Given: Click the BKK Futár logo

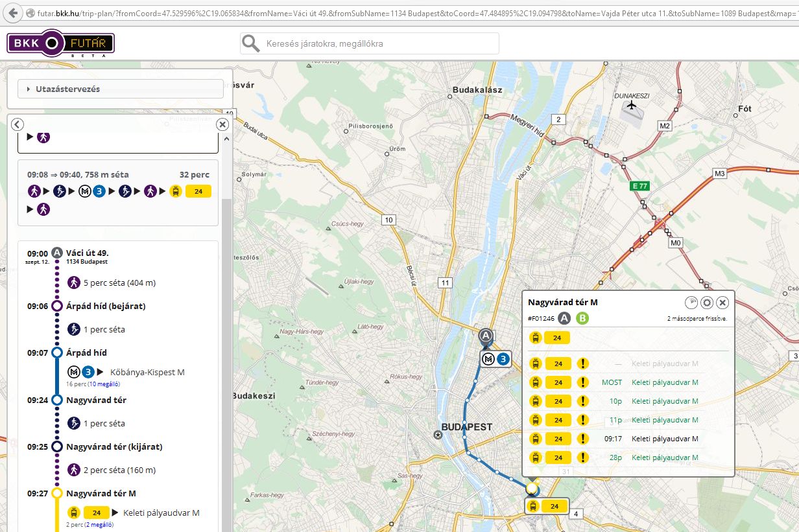Looking at the screenshot, I should (60, 43).
